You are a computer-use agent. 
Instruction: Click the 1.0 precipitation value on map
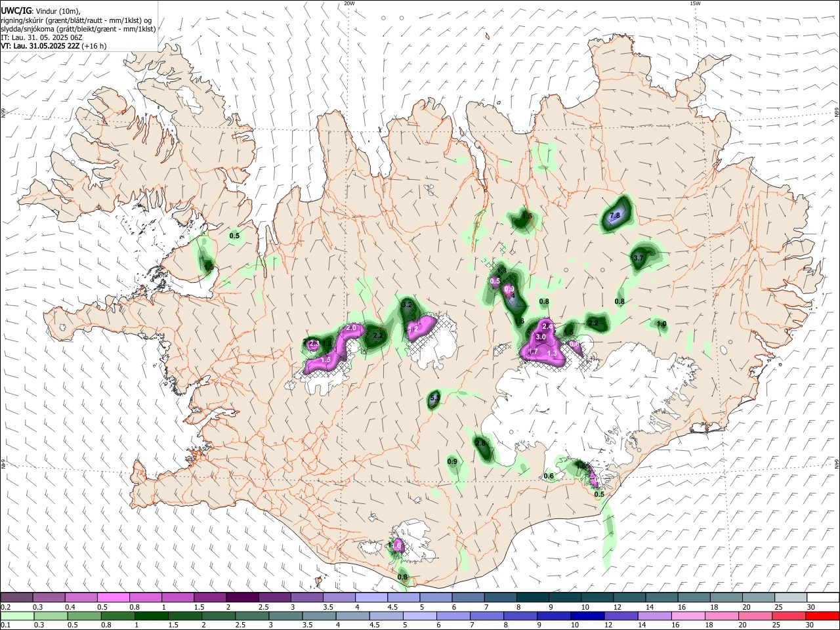tap(661, 324)
